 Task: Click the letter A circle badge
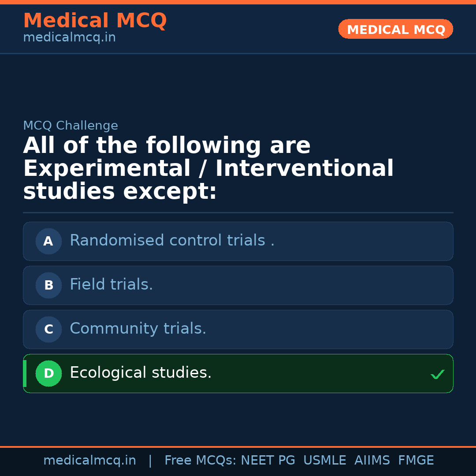click(x=48, y=242)
